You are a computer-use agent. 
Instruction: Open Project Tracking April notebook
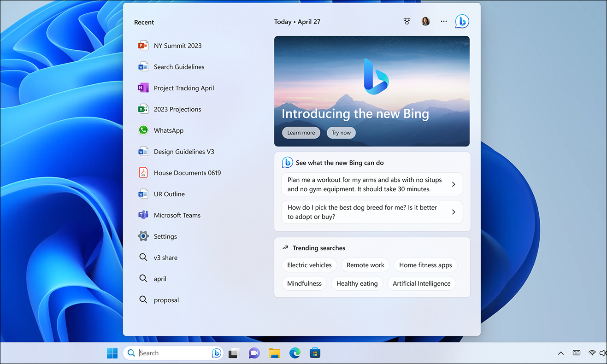(x=184, y=88)
